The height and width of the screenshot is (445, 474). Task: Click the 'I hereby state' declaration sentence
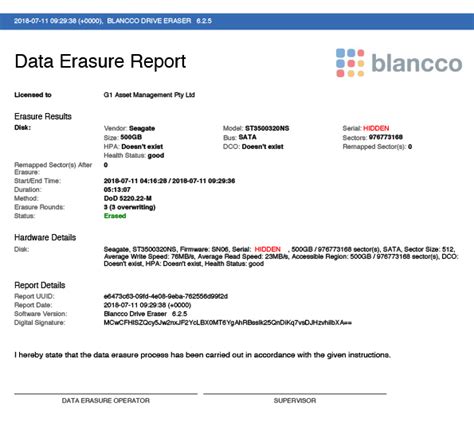click(x=202, y=355)
